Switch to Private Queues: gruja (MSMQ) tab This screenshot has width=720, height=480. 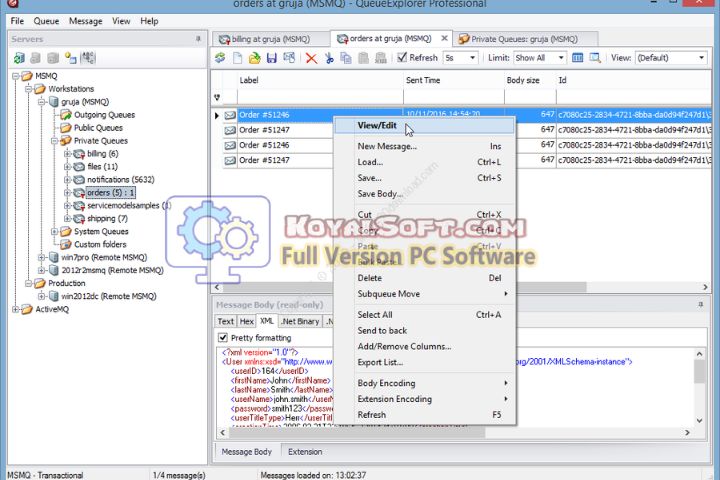[524, 40]
